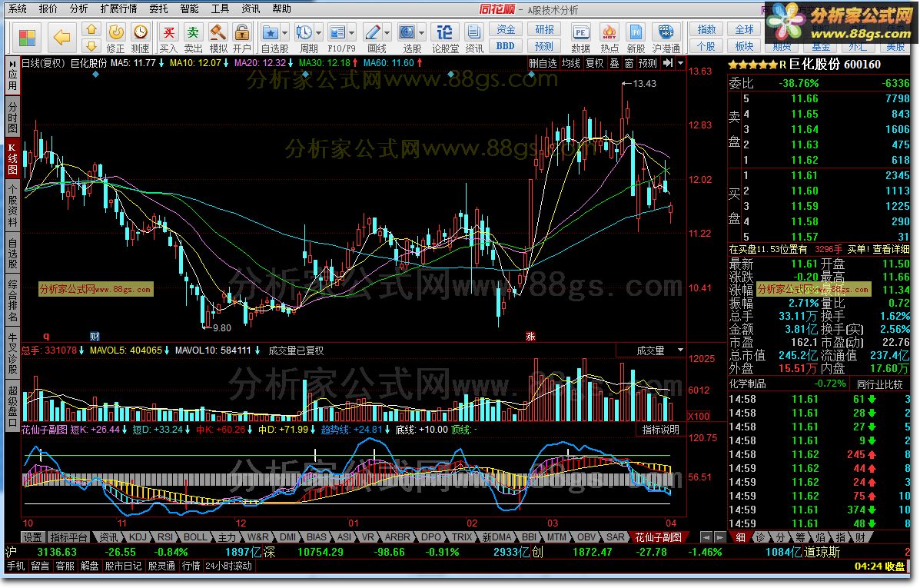Expand the F10/F9 dropdown arrow
This screenshot has width=920, height=588.
pos(352,32)
